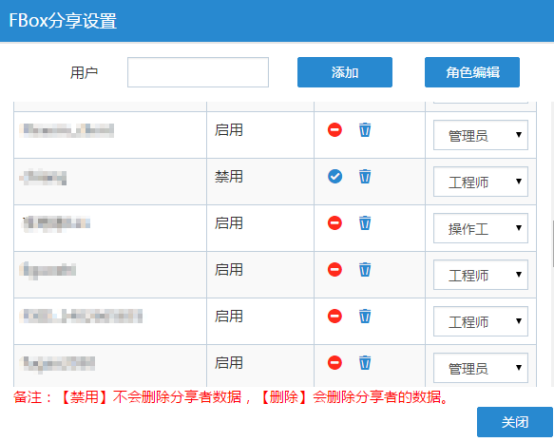Open 角色编辑 role editor
Image resolution: width=554 pixels, height=442 pixels.
(x=472, y=72)
